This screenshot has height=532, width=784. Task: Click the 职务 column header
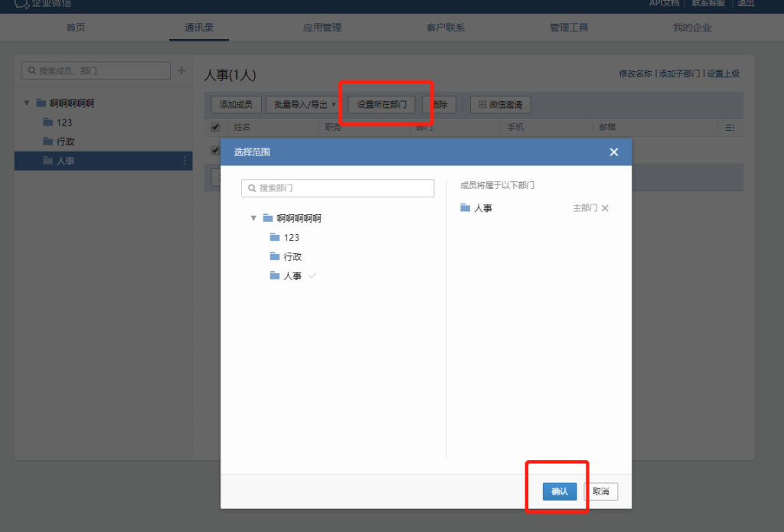[x=333, y=127]
